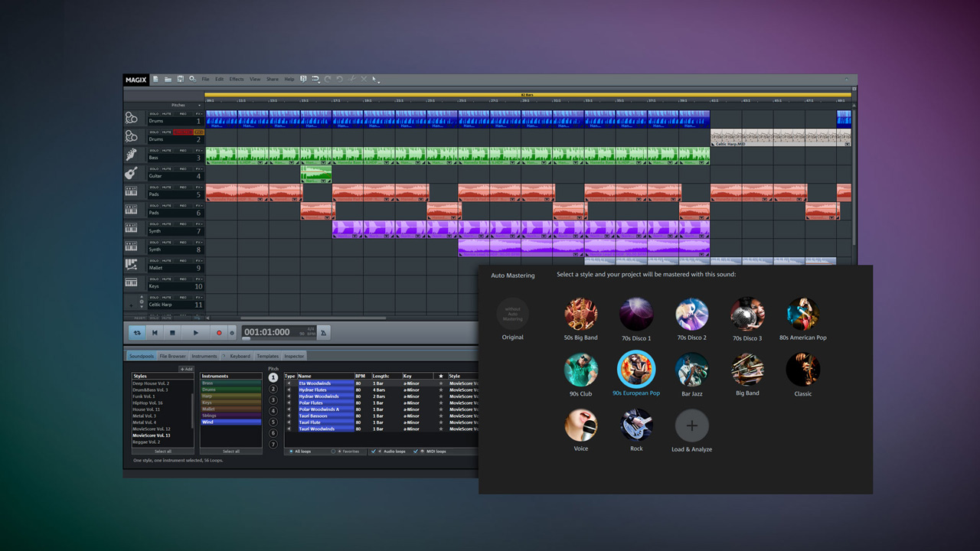
Task: Click the Celtic Harp track instrument icon
Action: [x=131, y=304]
